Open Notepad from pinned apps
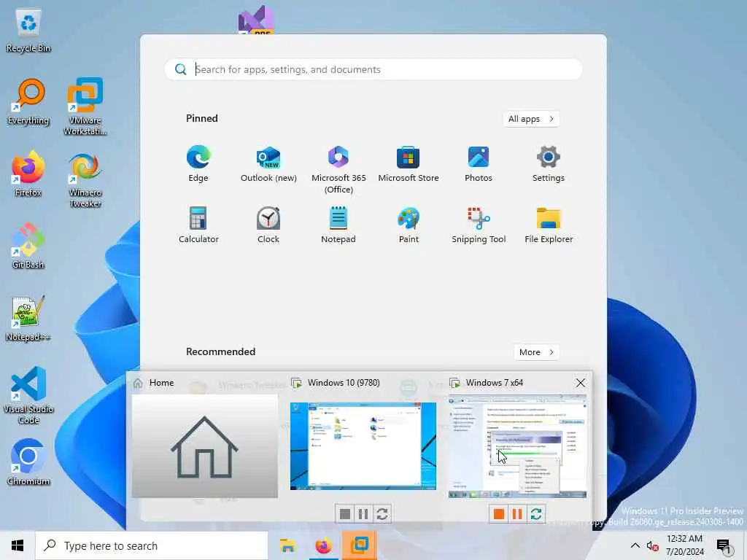The width and height of the screenshot is (747, 560). tap(338, 225)
